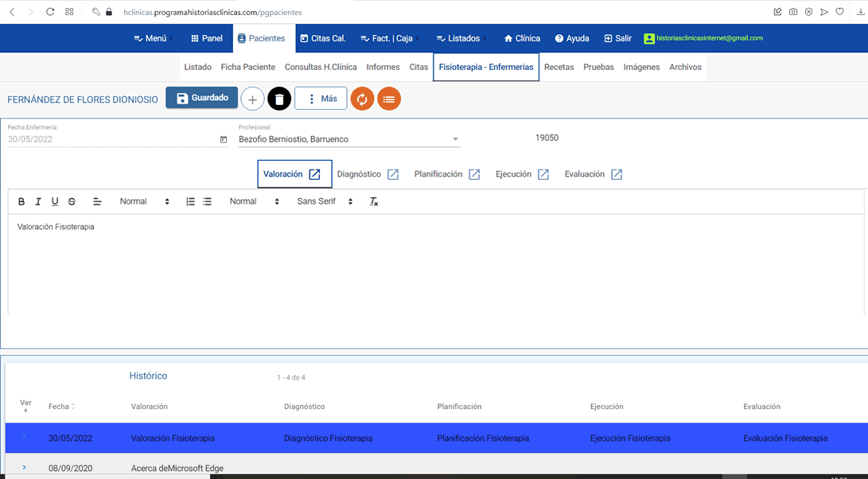Toggle strikethrough formatting

click(x=72, y=202)
